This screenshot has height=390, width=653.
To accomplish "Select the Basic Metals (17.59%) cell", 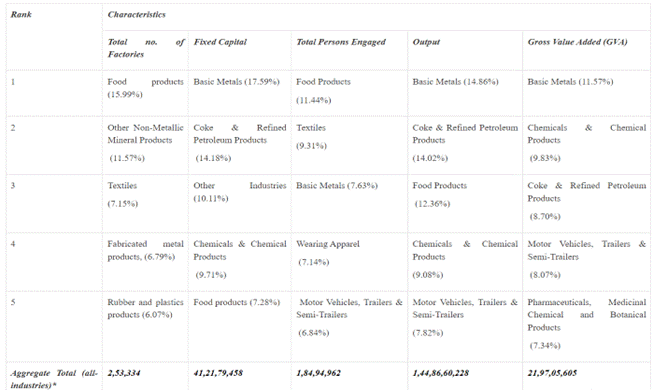I will coord(236,82).
